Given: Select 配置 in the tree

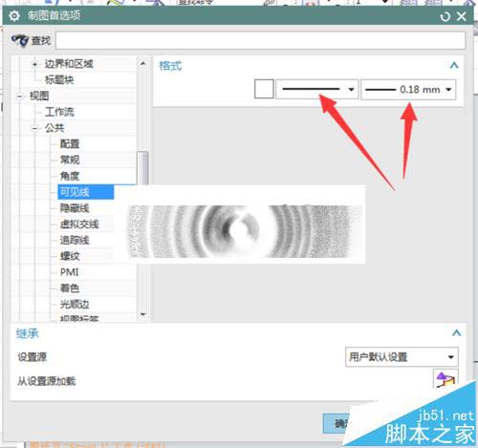Looking at the screenshot, I should [x=70, y=144].
